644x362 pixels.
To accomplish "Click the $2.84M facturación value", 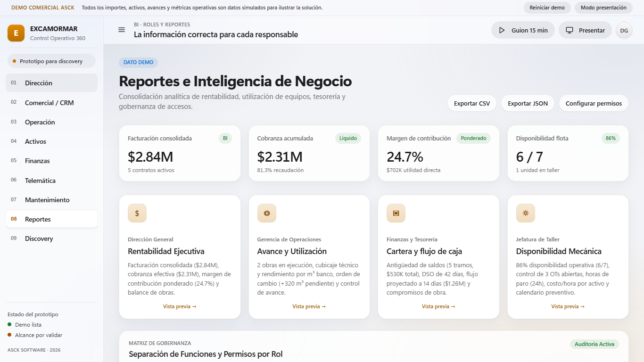I will coord(150,156).
